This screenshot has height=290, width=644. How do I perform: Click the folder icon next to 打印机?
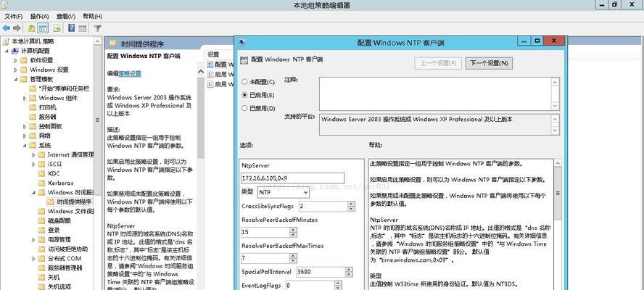tap(33, 107)
